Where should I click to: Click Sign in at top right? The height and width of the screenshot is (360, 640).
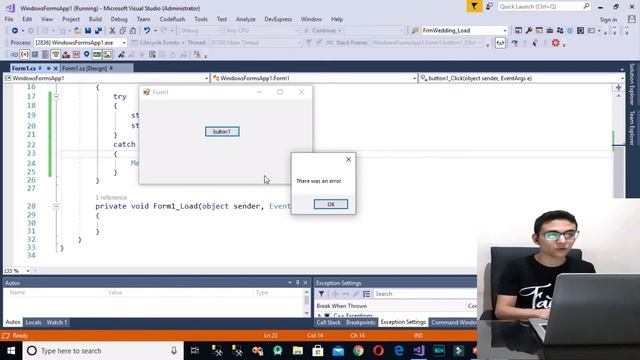click(608, 20)
